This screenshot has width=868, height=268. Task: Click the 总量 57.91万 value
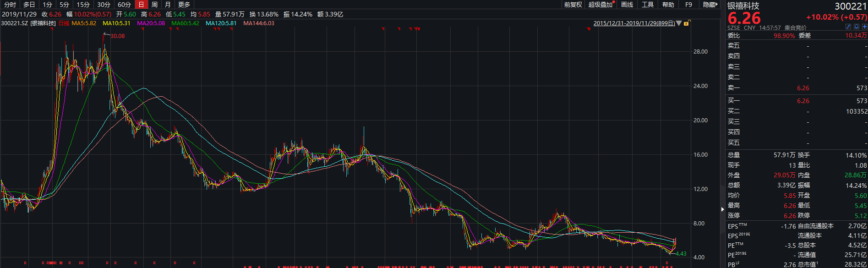(785, 155)
